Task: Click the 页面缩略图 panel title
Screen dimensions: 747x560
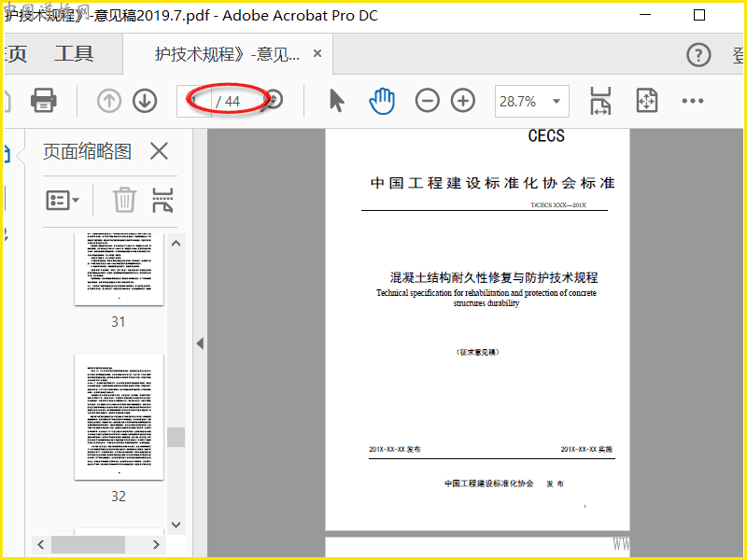Action: click(87, 151)
